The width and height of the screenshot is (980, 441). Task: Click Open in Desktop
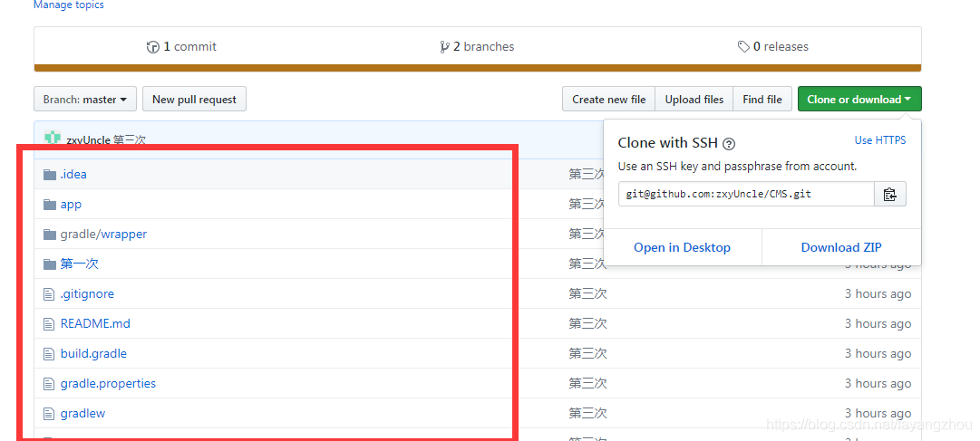point(682,247)
